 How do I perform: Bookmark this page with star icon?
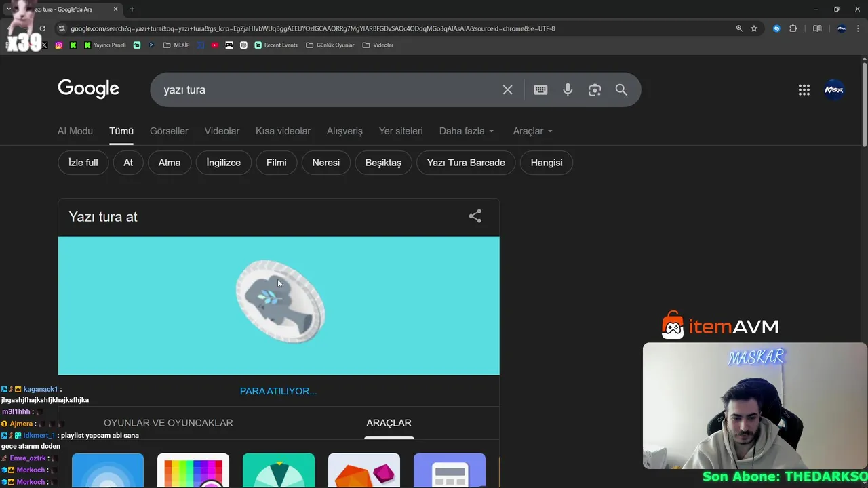754,28
